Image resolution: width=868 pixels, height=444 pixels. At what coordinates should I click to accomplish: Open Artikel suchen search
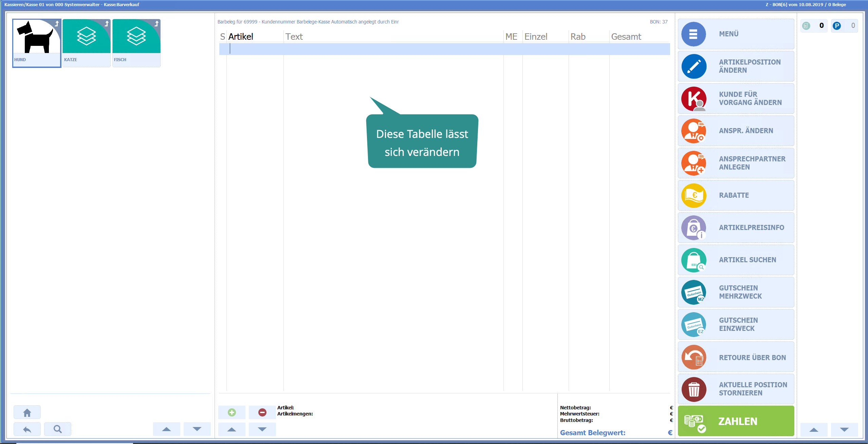pyautogui.click(x=735, y=260)
